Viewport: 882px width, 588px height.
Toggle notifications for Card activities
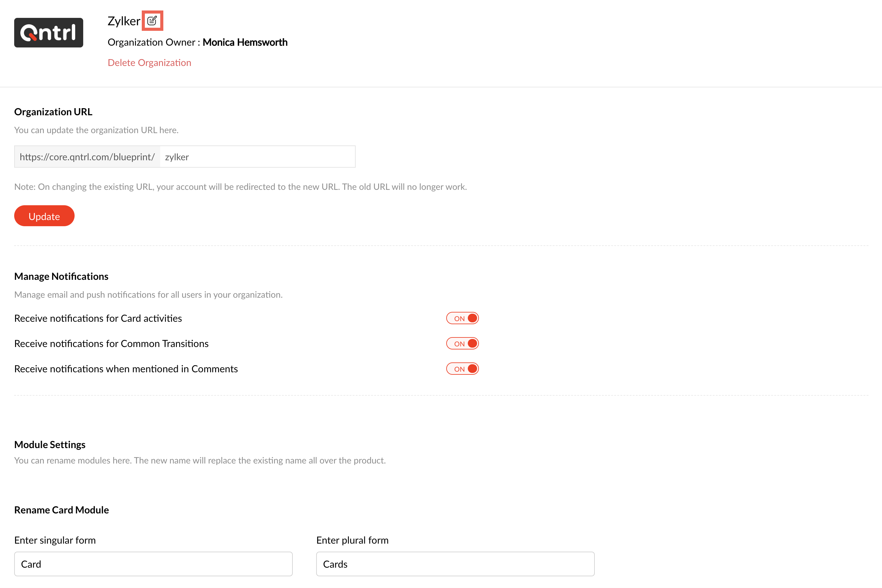coord(462,318)
